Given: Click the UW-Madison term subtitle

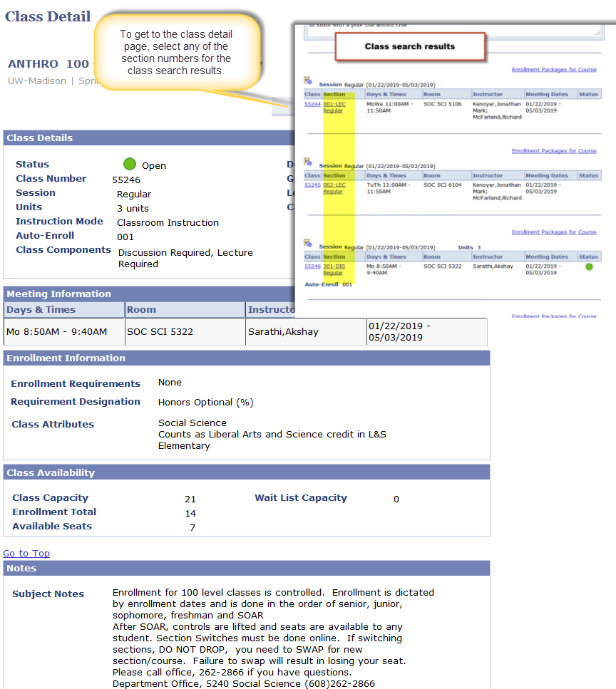Looking at the screenshot, I should pos(52,81).
